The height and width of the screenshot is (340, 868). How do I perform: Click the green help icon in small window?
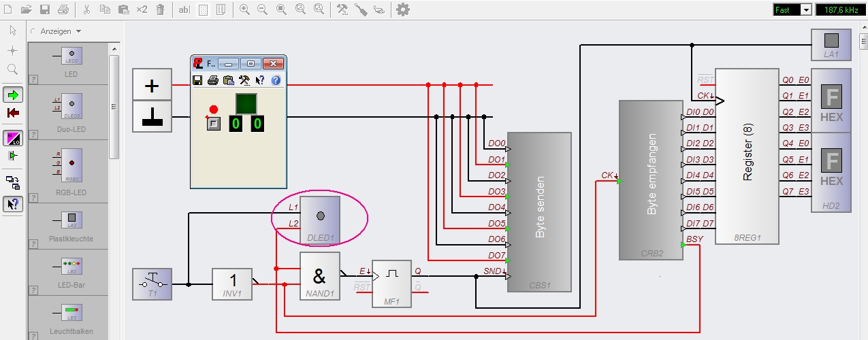pos(276,80)
